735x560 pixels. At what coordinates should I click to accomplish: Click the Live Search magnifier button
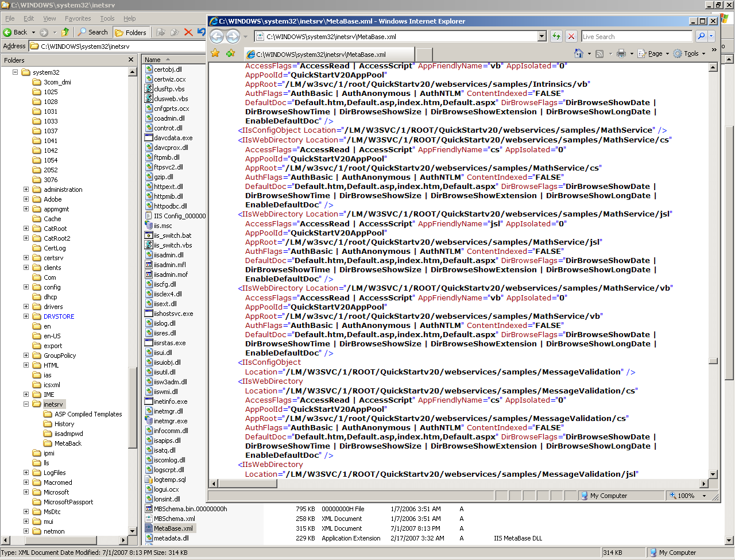(701, 36)
